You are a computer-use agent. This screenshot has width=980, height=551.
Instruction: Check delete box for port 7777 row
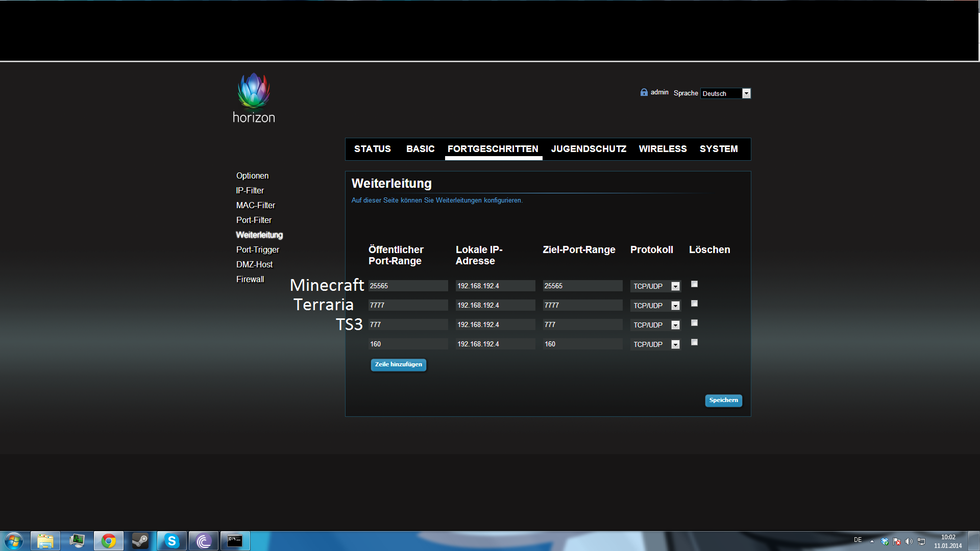(694, 304)
